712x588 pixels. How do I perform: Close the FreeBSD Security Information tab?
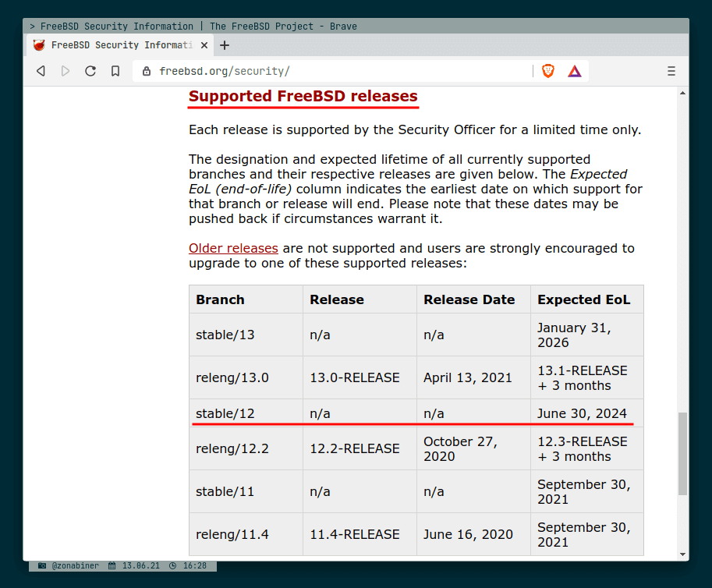[204, 45]
